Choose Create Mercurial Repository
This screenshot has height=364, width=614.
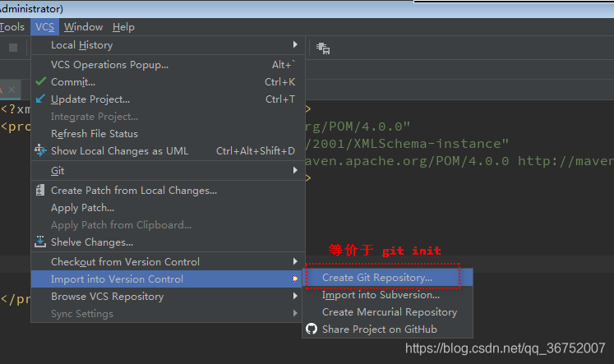388,312
